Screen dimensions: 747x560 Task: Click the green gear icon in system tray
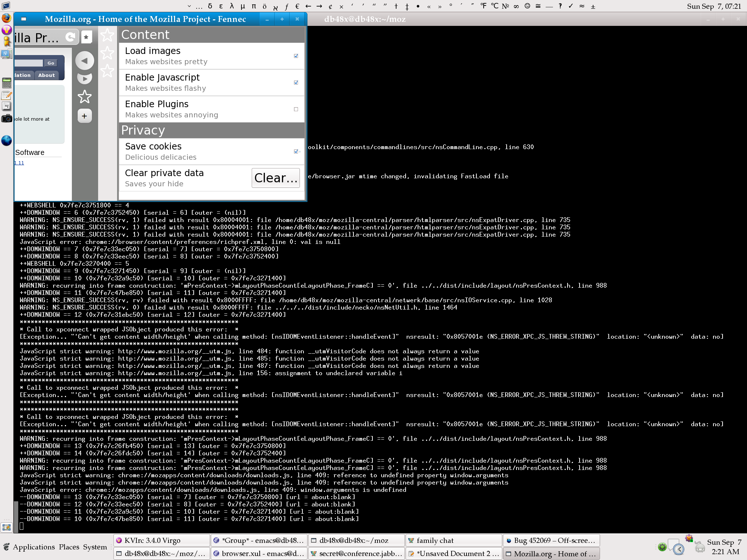pos(662,547)
